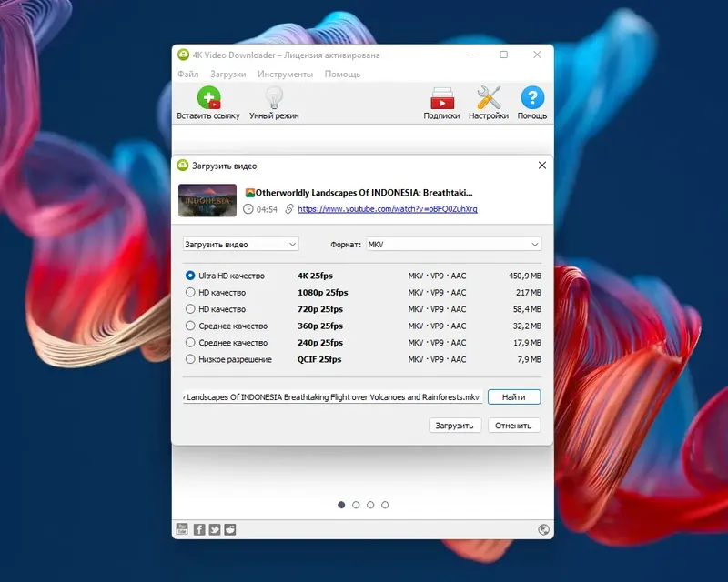Select Ultra HD качество quality option
The width and height of the screenshot is (728, 582).
[x=190, y=275]
